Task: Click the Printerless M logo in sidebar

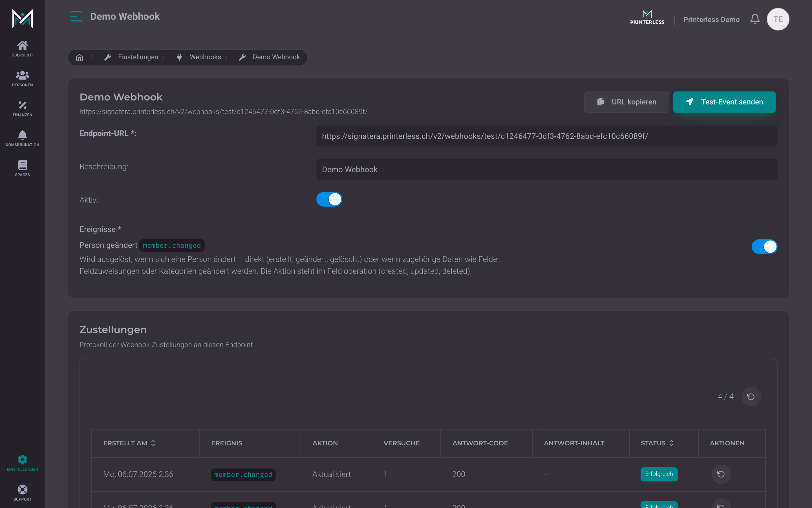Action: pos(23,18)
